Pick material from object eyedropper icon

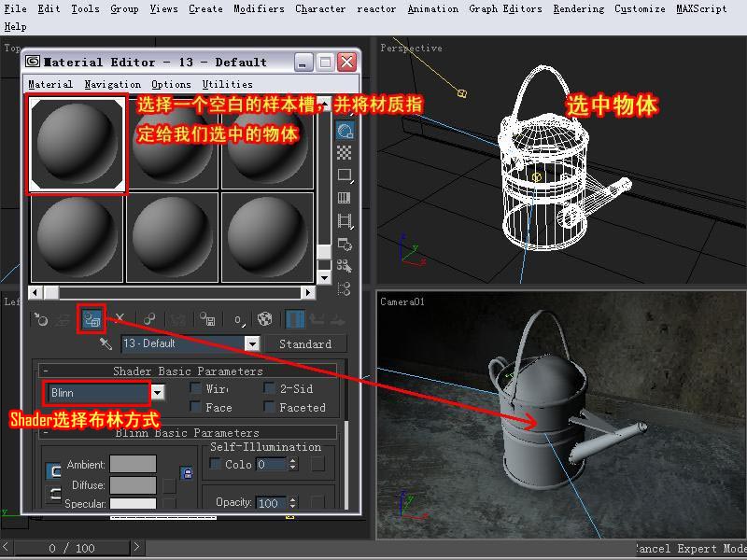tap(106, 343)
